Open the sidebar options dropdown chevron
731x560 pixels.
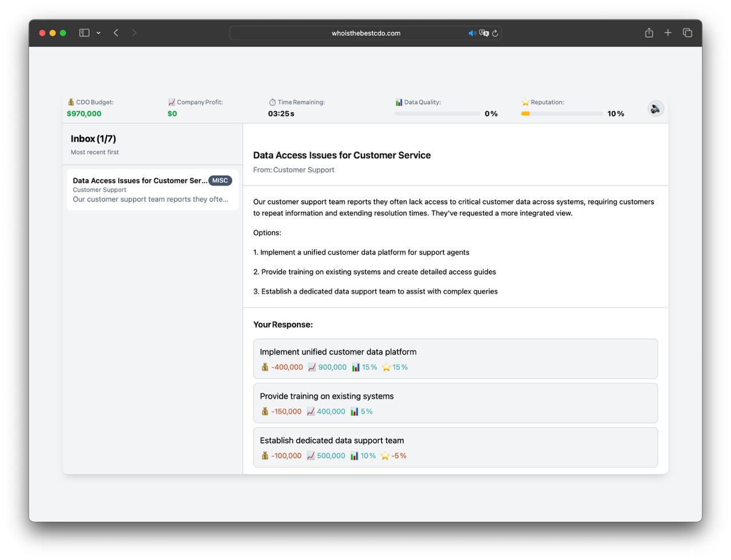pyautogui.click(x=99, y=33)
